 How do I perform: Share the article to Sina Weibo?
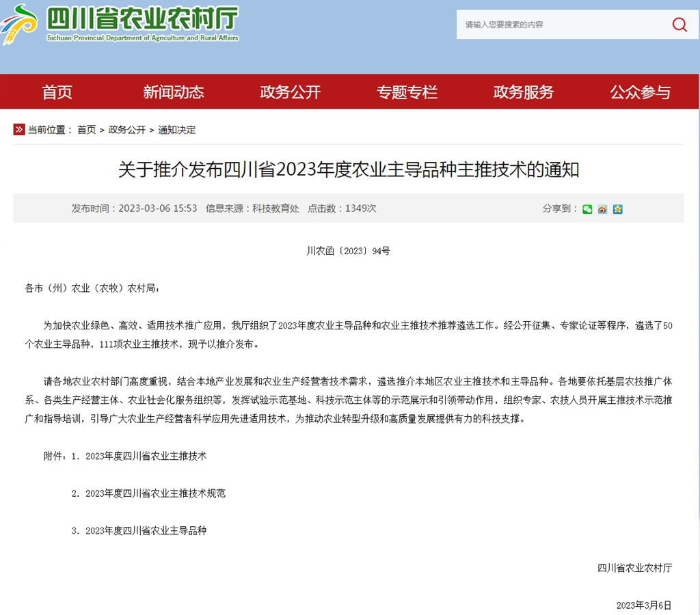(602, 209)
